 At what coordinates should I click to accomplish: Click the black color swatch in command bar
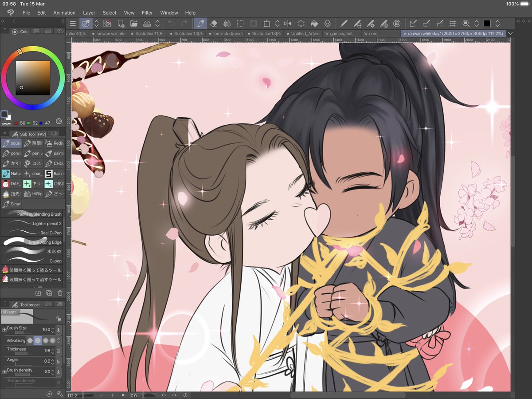(487, 23)
